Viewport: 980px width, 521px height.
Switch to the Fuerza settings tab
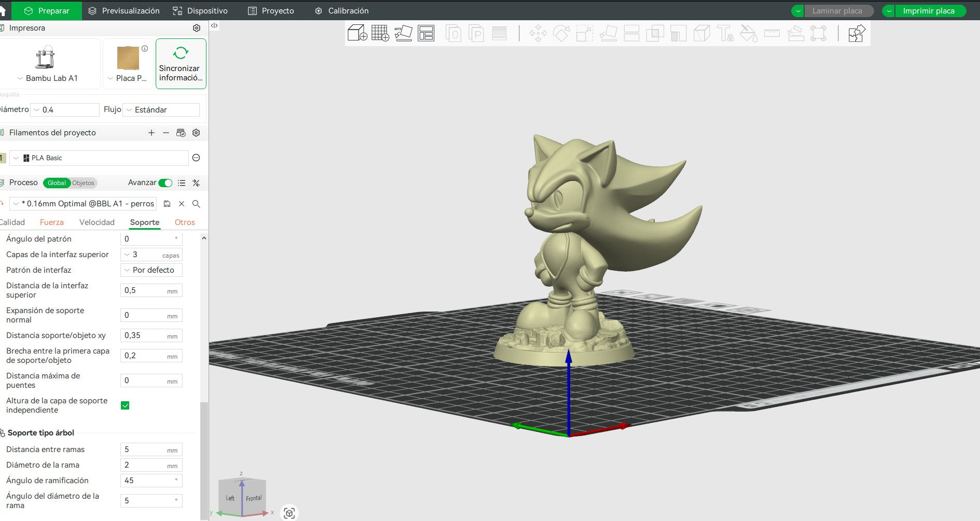[52, 222]
